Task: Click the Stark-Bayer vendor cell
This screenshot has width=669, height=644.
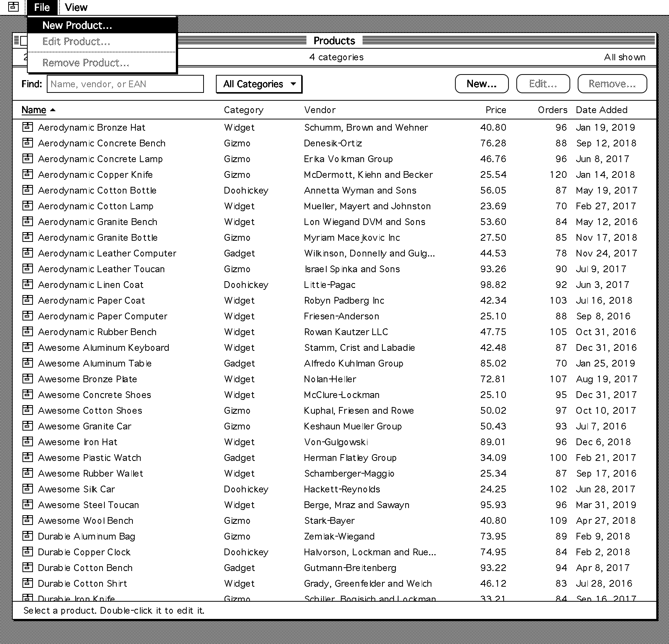Action: [x=329, y=520]
